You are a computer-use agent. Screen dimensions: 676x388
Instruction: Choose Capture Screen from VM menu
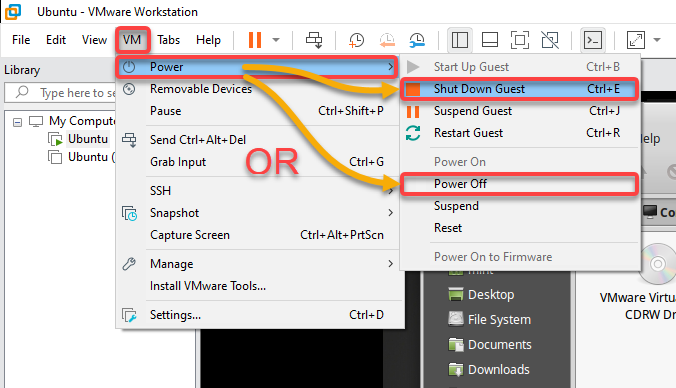click(257, 235)
